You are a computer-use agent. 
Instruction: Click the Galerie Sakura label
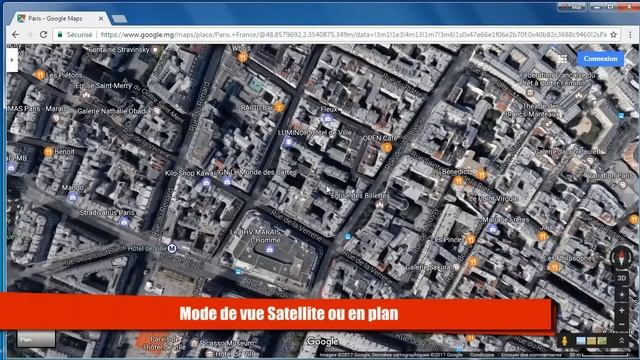(x=428, y=267)
